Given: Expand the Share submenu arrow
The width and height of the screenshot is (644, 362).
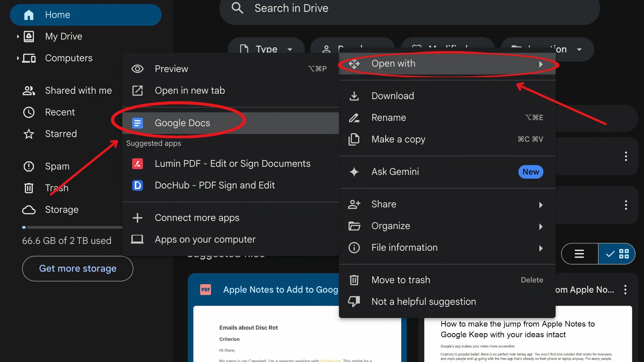Looking at the screenshot, I should [x=541, y=205].
